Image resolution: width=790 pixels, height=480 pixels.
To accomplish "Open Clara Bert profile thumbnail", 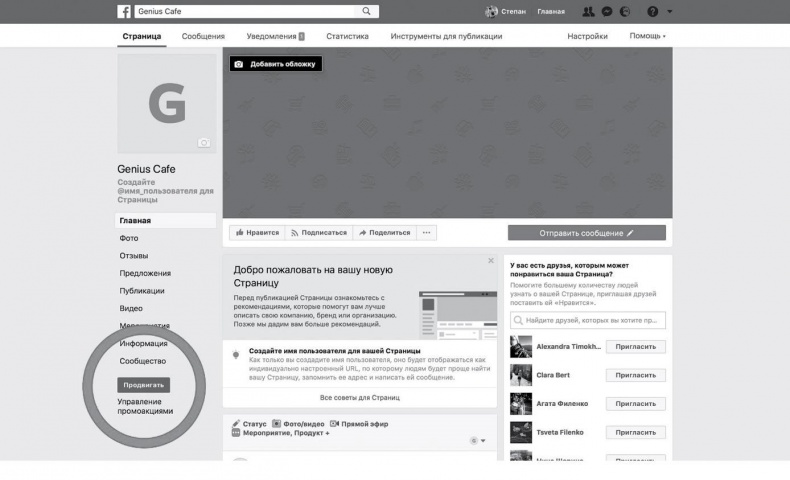I will (x=521, y=375).
